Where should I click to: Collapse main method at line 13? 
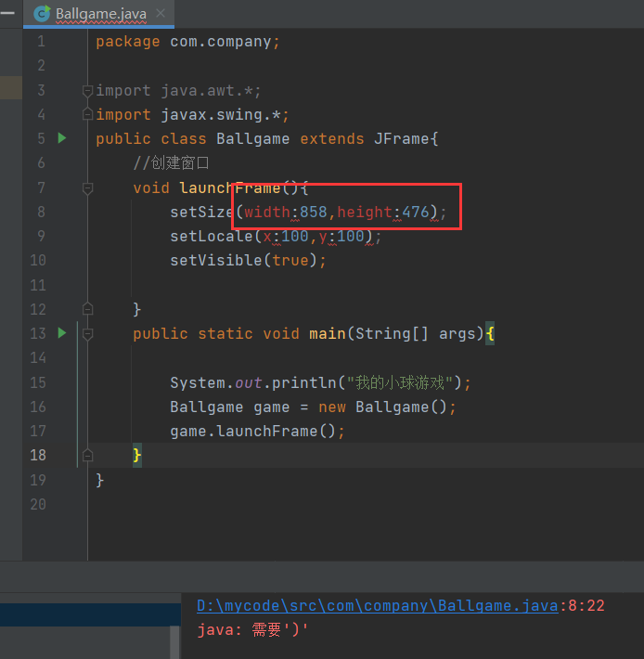point(87,334)
